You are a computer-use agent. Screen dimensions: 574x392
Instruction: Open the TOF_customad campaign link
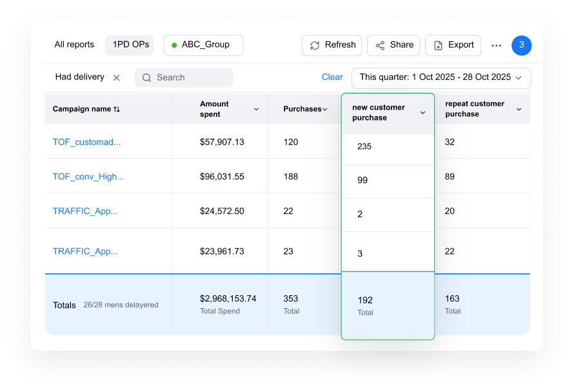point(86,142)
